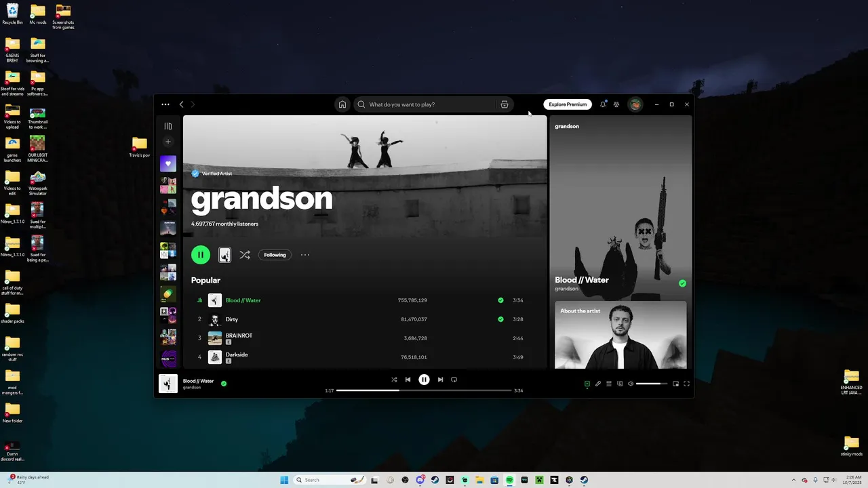This screenshot has height=488, width=868.
Task: Open Spotify icon in taskbar
Action: point(509,480)
